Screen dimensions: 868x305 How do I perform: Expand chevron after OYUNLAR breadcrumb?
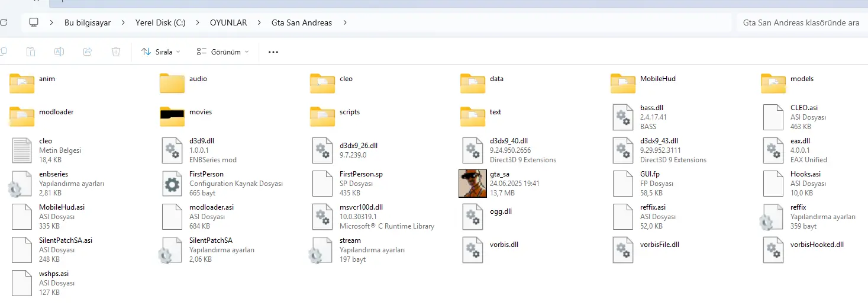pos(259,23)
